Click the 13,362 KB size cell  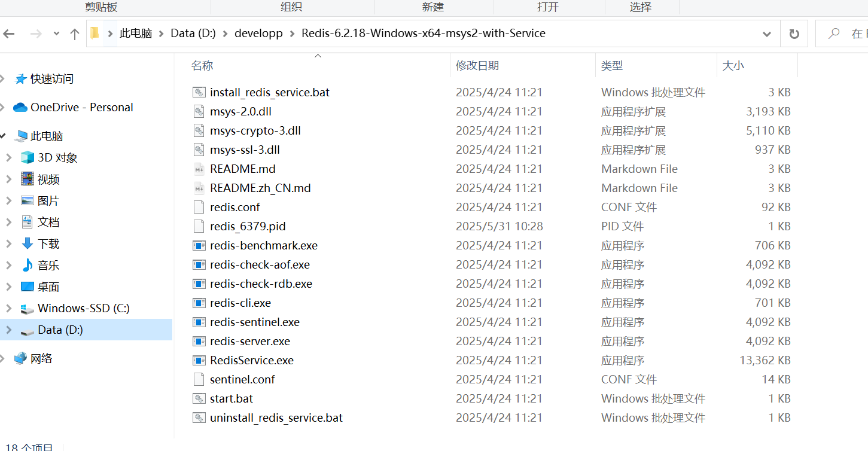pyautogui.click(x=765, y=360)
